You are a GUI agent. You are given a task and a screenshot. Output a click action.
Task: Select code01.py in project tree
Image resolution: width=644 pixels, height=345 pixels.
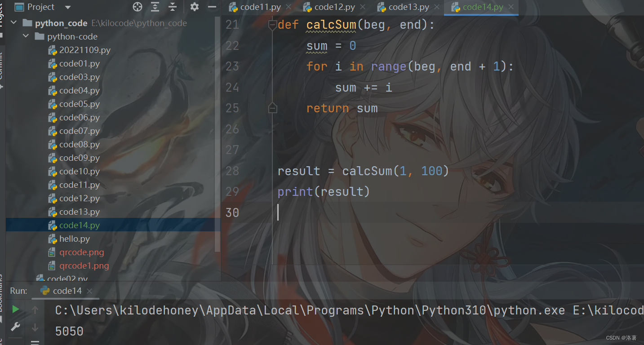click(80, 63)
